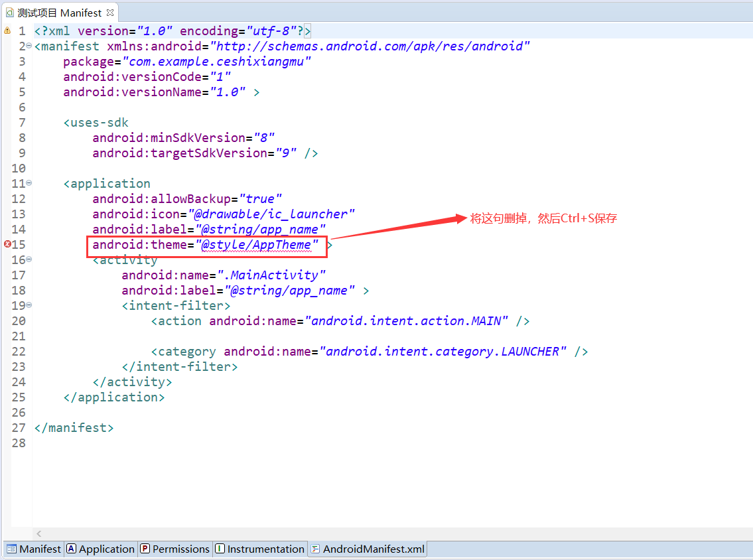
Task: Collapse the intent-filter element on line 19
Action: coord(28,305)
